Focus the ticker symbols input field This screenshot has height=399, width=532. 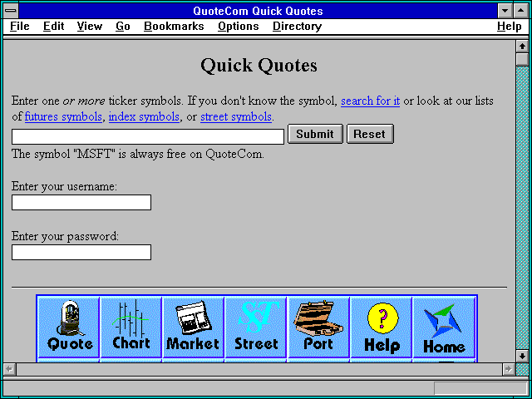pos(148,136)
